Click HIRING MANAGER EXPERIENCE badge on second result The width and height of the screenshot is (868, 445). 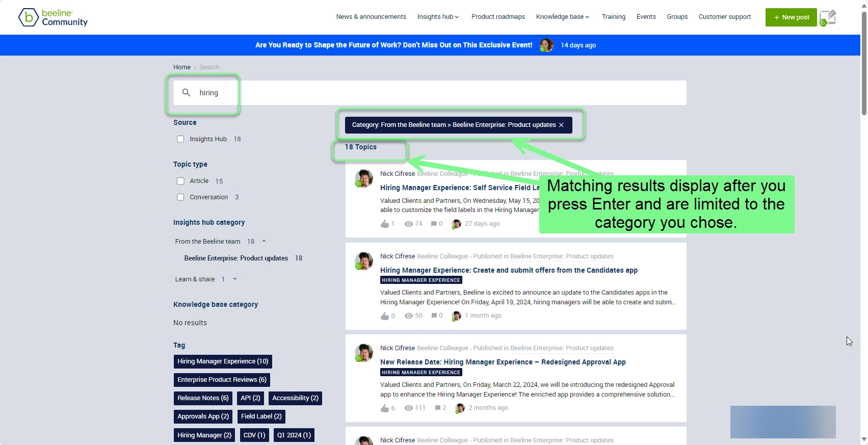click(421, 280)
